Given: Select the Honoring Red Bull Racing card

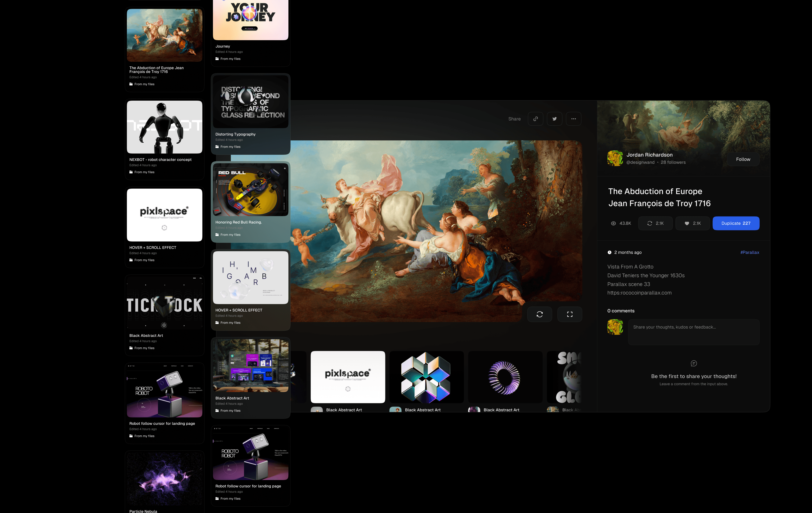Looking at the screenshot, I should [250, 190].
